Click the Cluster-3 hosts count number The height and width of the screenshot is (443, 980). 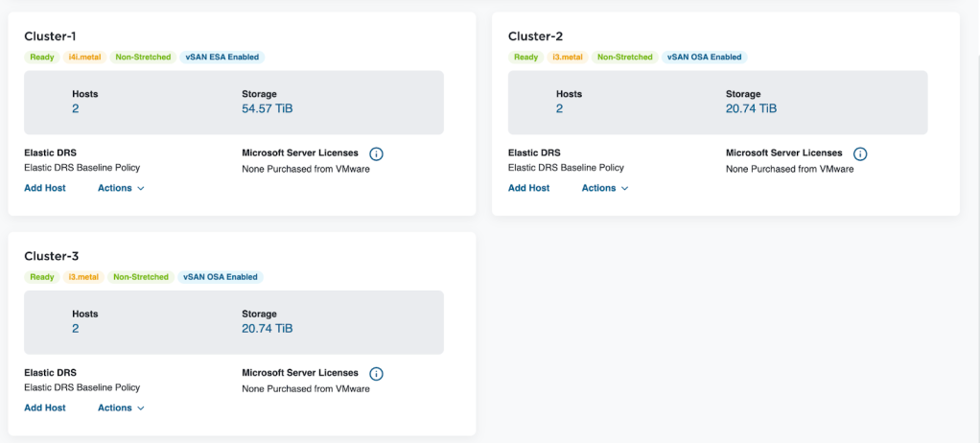[x=76, y=329]
